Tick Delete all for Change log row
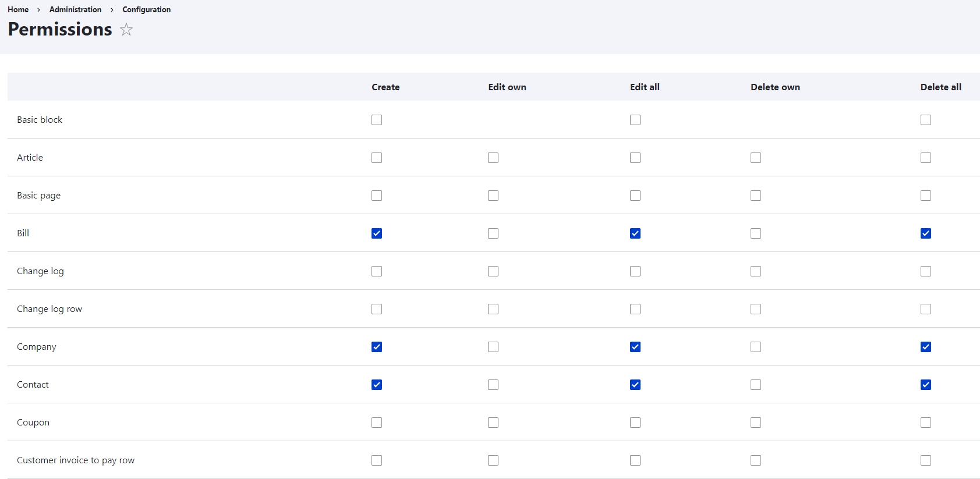This screenshot has height=479, width=980. point(926,309)
